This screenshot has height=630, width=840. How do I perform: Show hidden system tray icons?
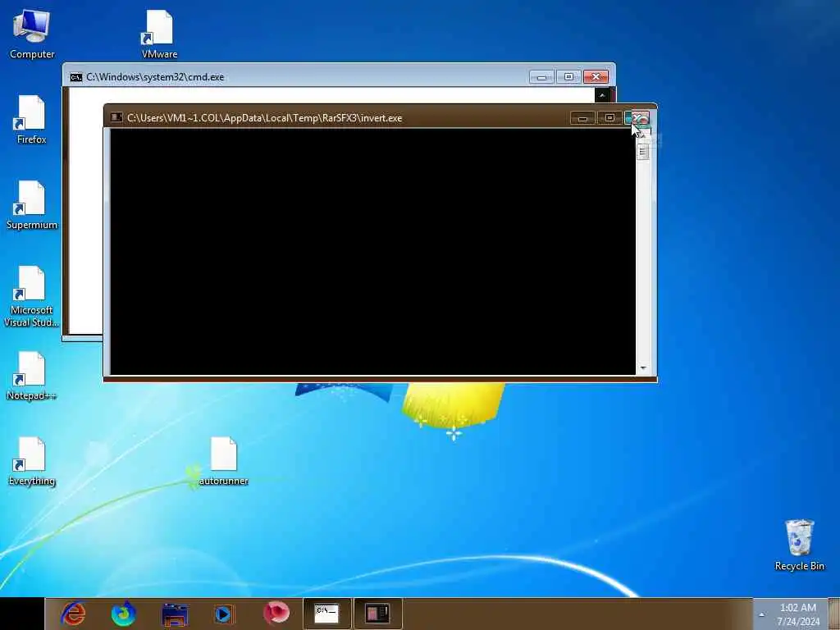tap(761, 614)
